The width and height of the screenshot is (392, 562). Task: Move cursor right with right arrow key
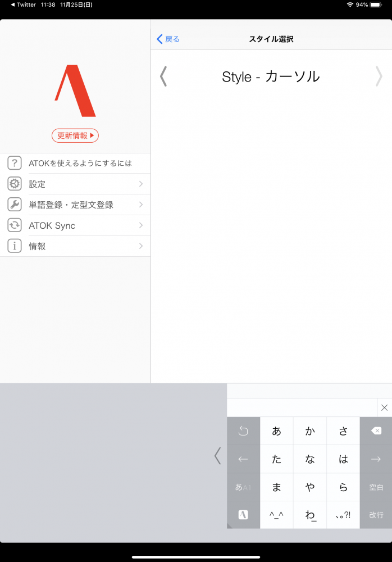pos(376,459)
